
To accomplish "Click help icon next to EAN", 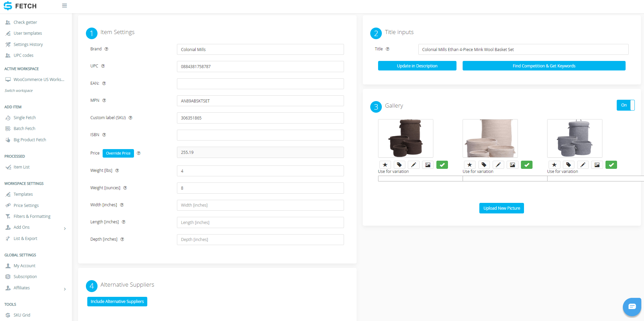I will [104, 83].
